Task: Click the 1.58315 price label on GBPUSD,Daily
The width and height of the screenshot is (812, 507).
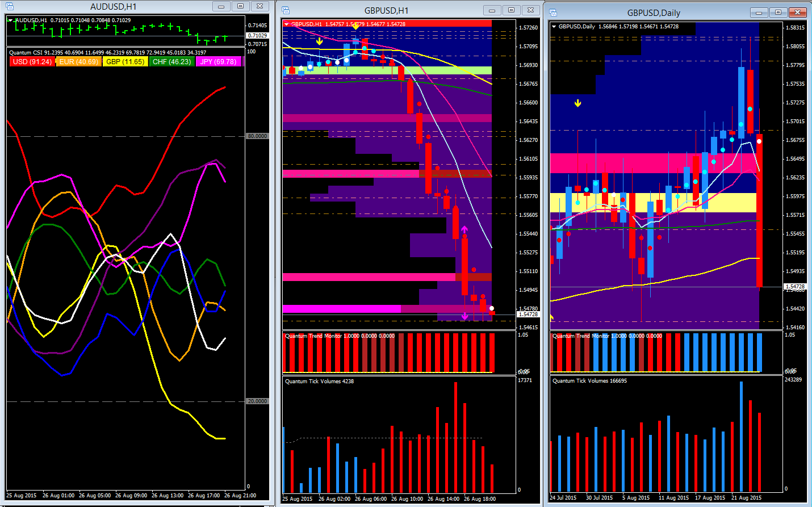Action: pyautogui.click(x=795, y=28)
